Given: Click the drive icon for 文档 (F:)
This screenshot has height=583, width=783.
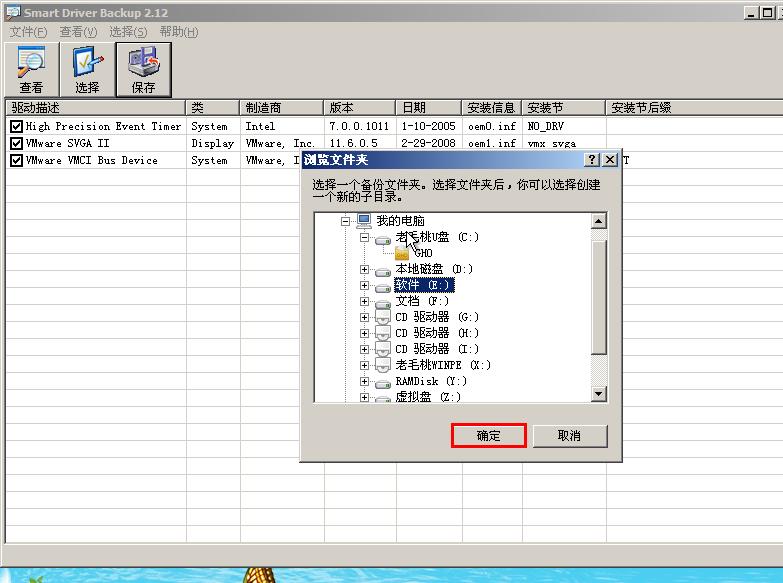Looking at the screenshot, I should (383, 304).
